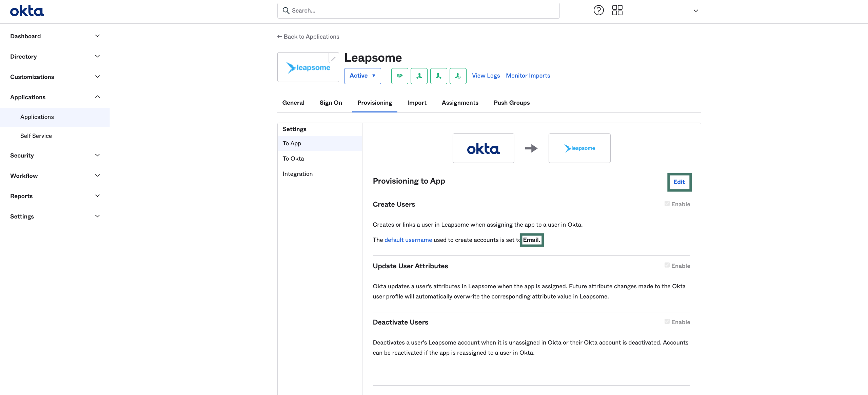868x395 pixels.
Task: Click the handshake sign-on icon
Action: (x=400, y=76)
